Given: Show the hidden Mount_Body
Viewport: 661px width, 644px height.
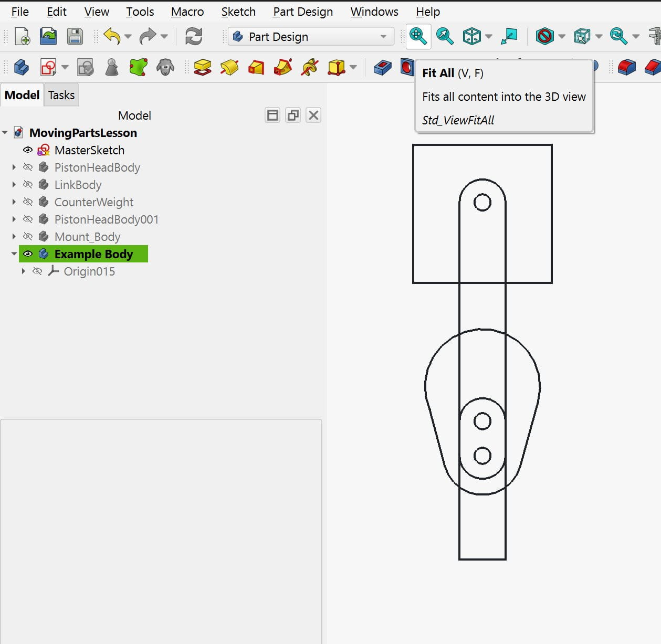Looking at the screenshot, I should coord(28,237).
